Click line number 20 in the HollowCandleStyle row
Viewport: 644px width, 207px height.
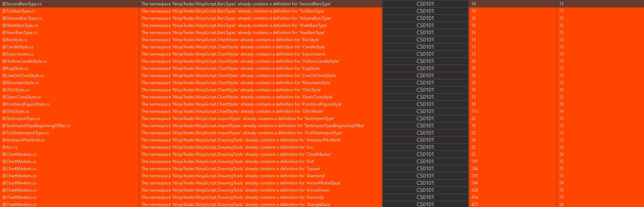(x=474, y=61)
